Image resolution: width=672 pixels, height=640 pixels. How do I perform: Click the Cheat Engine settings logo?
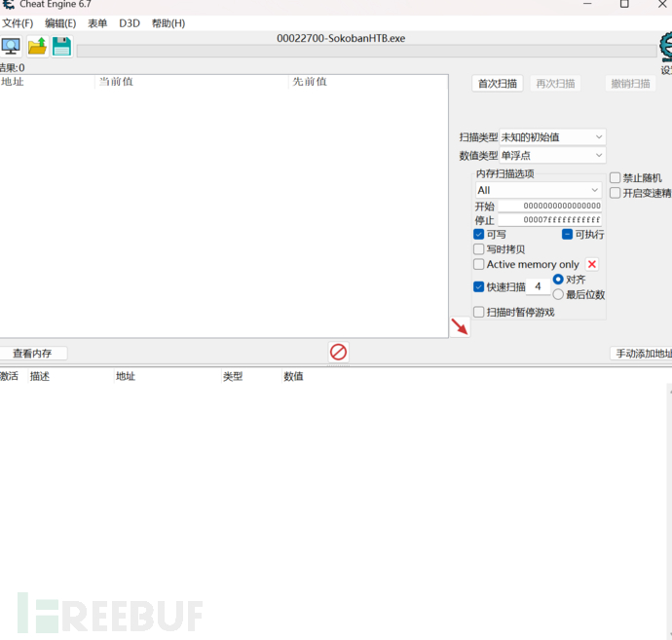coord(665,47)
